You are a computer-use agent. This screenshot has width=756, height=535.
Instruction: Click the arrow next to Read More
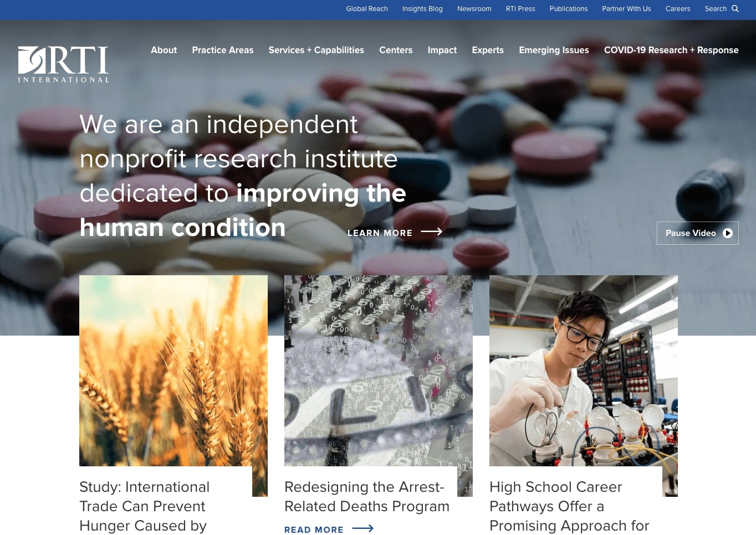[363, 529]
